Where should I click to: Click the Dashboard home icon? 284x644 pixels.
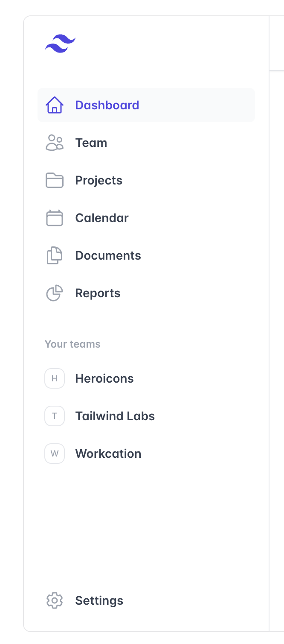(x=55, y=105)
